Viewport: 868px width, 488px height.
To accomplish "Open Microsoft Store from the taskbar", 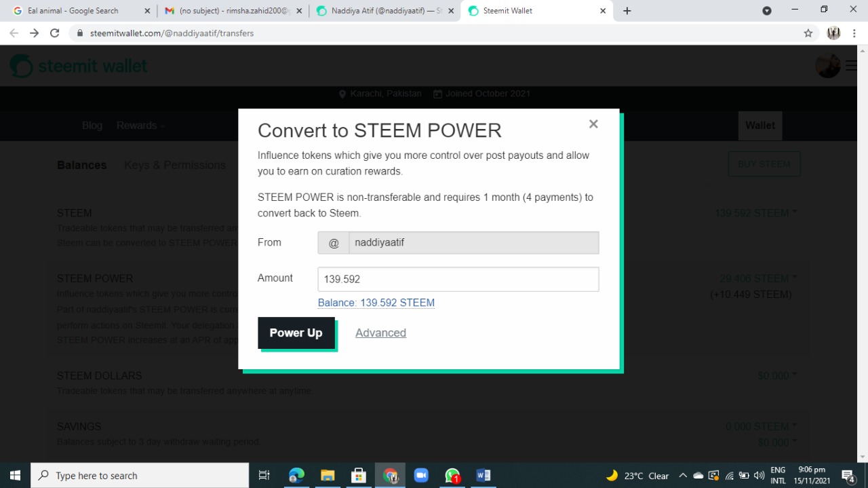I will pyautogui.click(x=359, y=475).
